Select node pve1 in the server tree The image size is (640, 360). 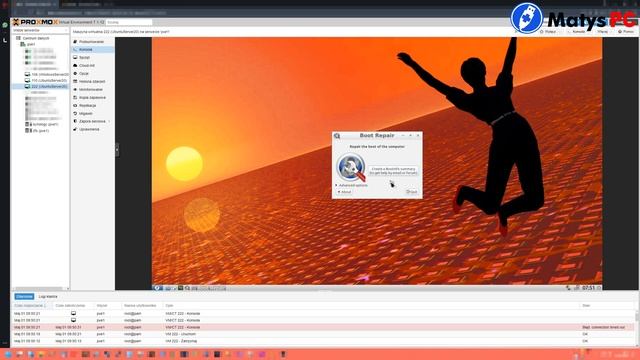click(31, 44)
